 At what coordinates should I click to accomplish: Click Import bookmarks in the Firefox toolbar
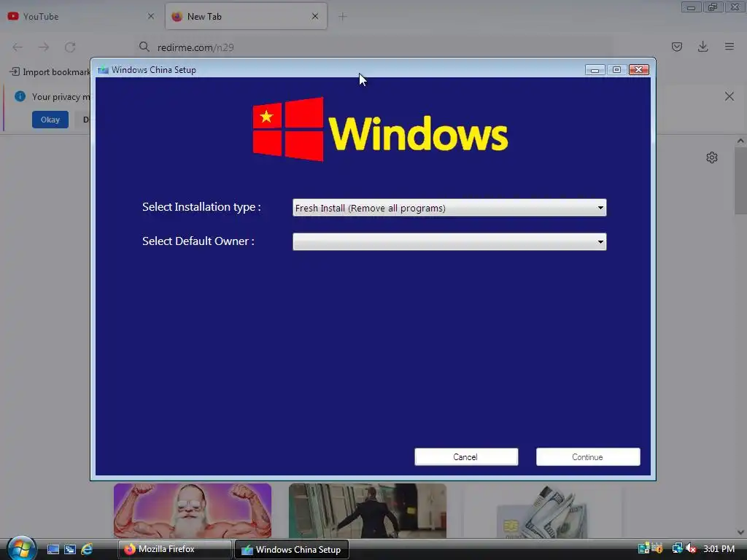click(x=50, y=72)
